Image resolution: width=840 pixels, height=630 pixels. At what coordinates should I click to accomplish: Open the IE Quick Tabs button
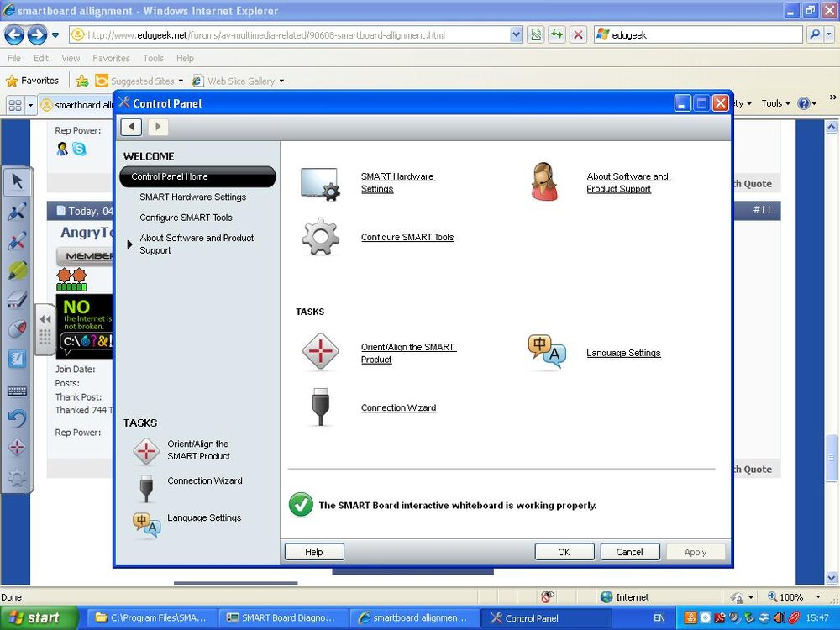[x=15, y=105]
